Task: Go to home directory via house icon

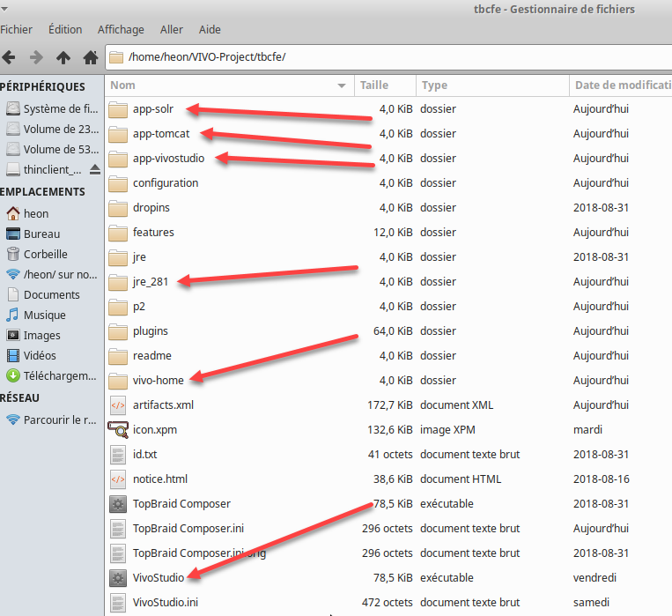Action: pos(91,57)
